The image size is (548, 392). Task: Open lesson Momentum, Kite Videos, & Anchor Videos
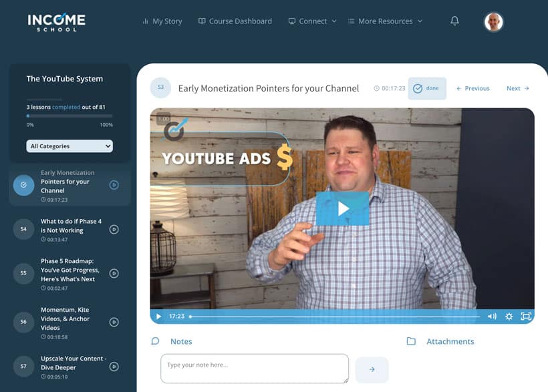(x=65, y=319)
